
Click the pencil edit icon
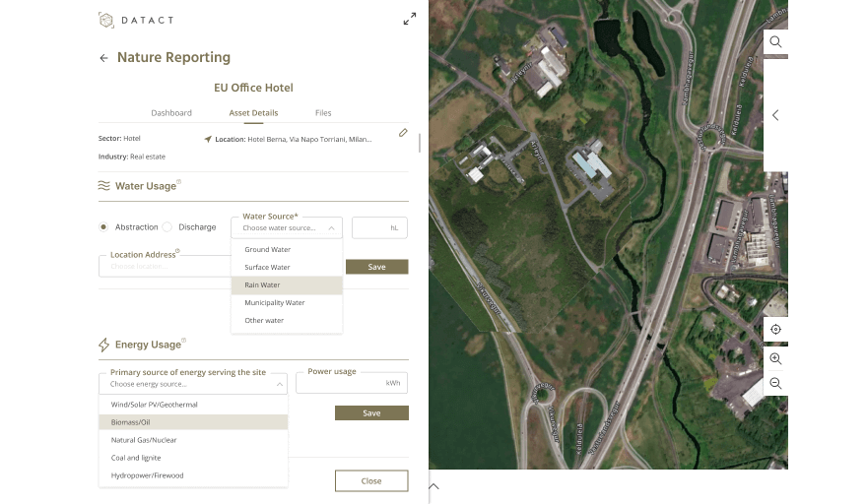tap(403, 133)
